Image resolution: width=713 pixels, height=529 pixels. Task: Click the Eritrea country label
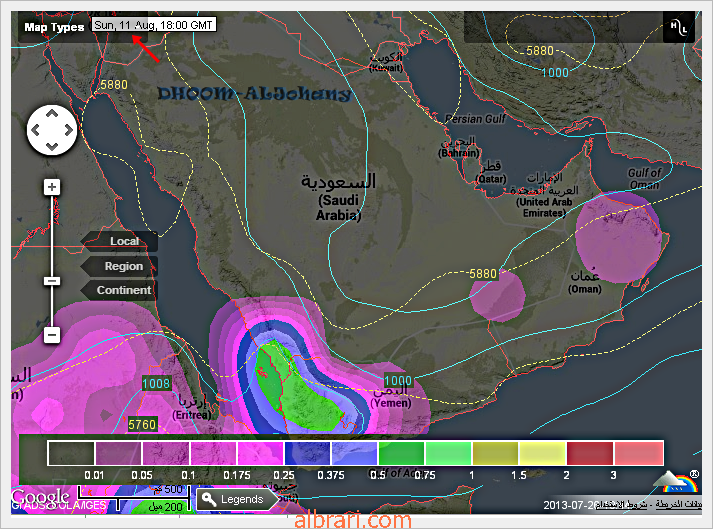(x=191, y=408)
